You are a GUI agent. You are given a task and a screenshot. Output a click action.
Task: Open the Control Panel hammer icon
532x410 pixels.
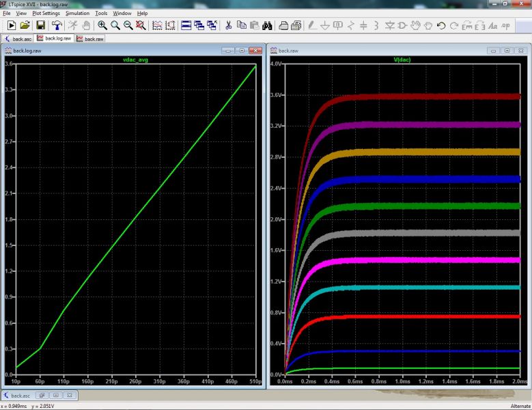56,26
